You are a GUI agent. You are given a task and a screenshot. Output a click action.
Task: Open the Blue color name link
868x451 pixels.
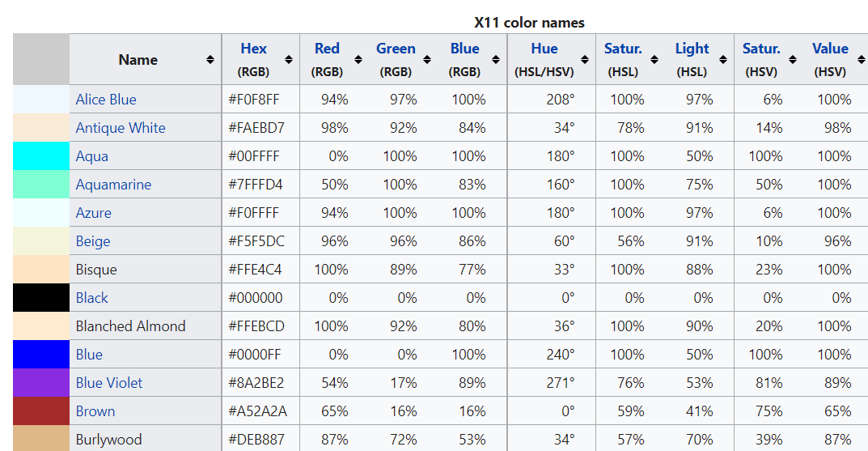click(x=89, y=355)
